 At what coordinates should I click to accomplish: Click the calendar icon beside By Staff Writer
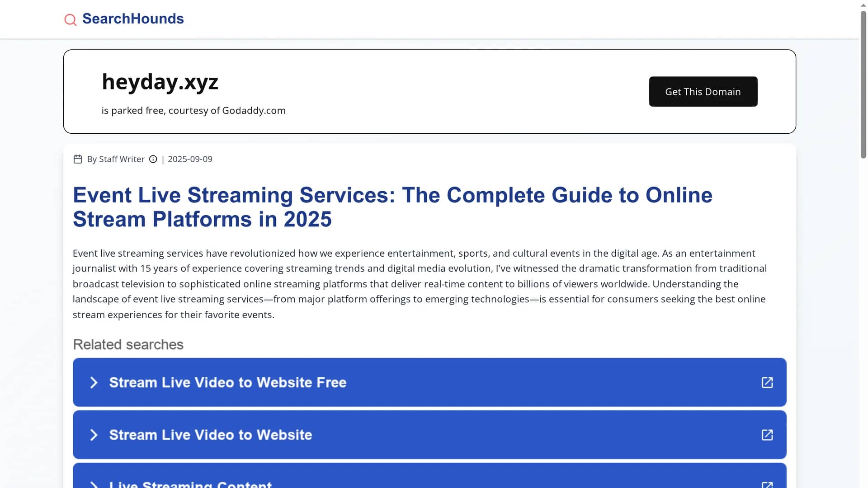(x=78, y=159)
